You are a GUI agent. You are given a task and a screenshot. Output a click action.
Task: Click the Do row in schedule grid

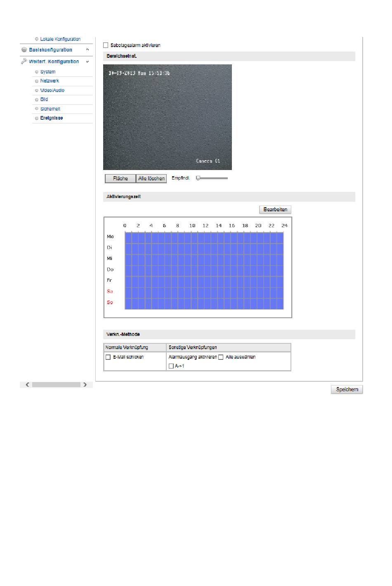click(204, 271)
